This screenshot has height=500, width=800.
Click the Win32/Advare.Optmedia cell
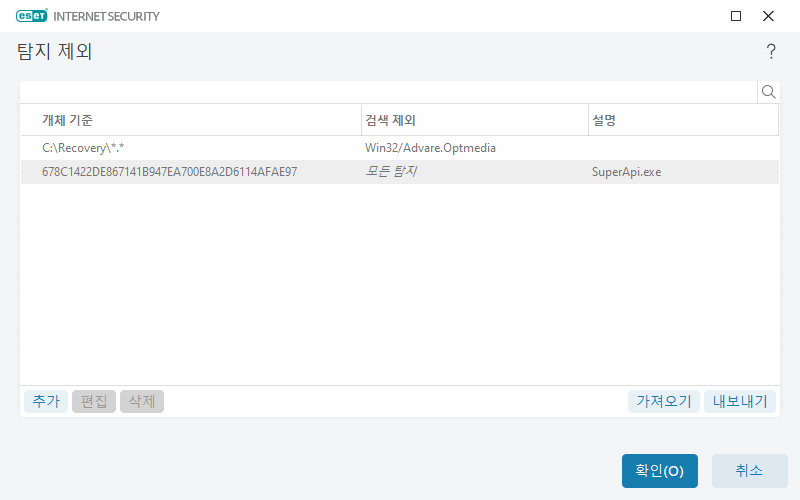[430, 148]
